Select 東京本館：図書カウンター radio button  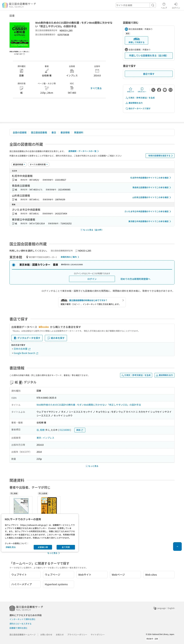point(14,265)
